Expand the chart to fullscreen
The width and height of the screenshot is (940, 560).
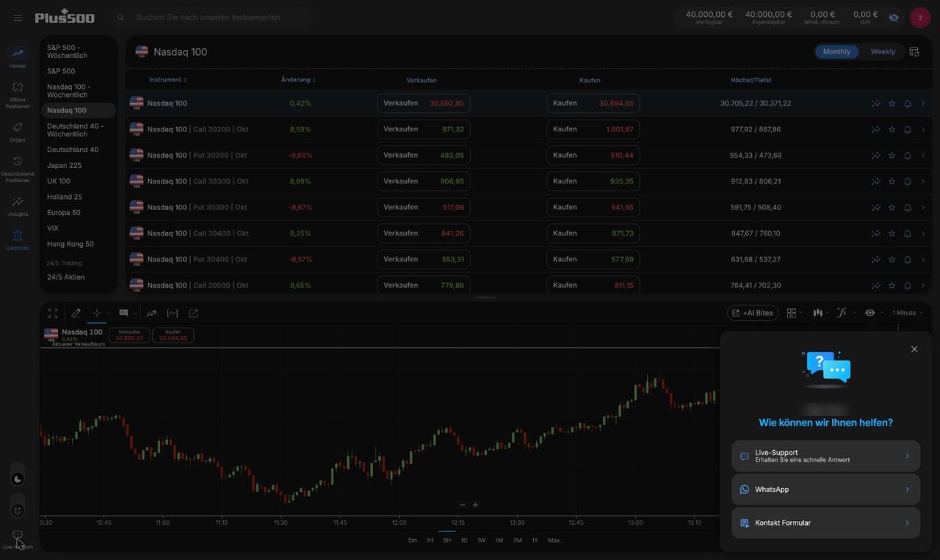[53, 313]
